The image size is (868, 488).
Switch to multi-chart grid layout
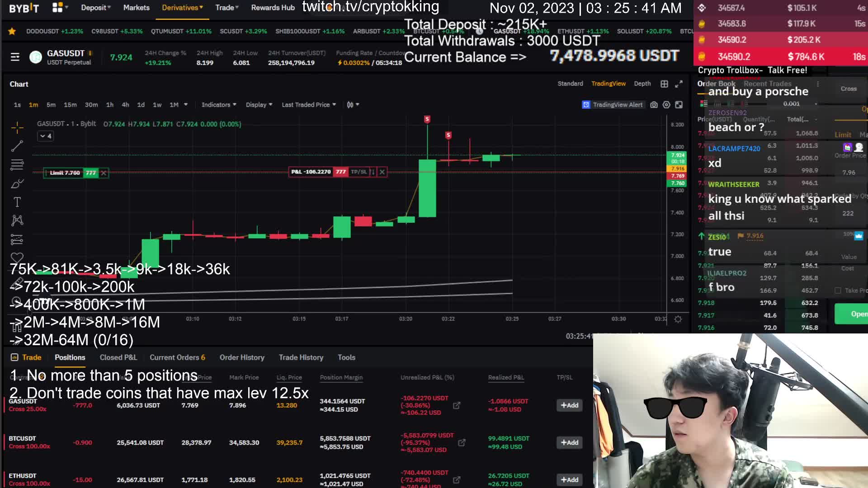[664, 84]
